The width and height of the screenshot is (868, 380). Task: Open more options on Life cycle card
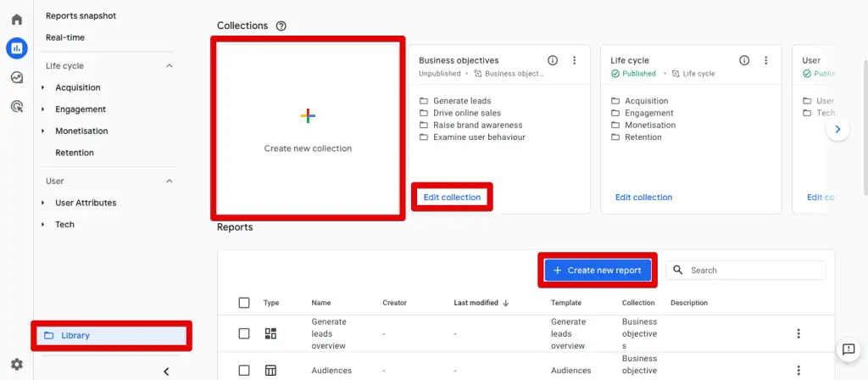tap(766, 60)
